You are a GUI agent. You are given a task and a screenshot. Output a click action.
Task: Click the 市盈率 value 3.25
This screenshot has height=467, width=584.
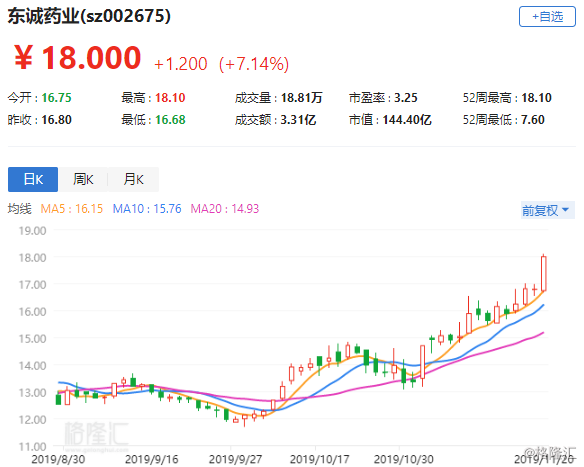[406, 98]
